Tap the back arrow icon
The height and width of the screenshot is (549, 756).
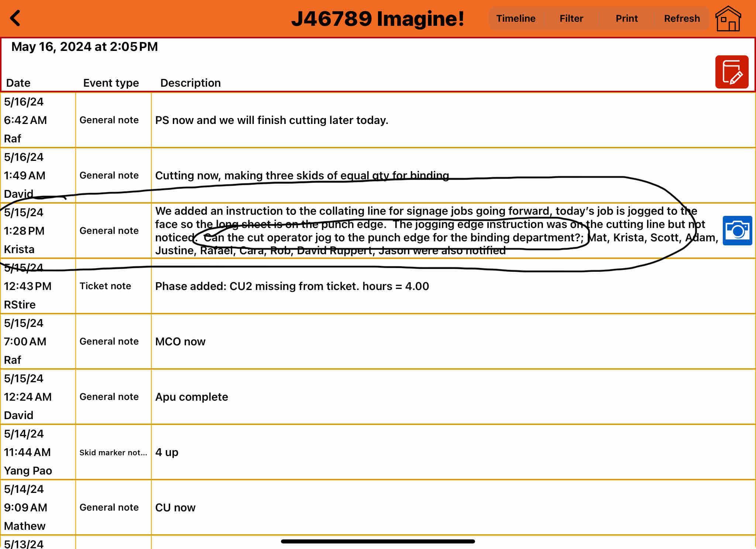(16, 18)
